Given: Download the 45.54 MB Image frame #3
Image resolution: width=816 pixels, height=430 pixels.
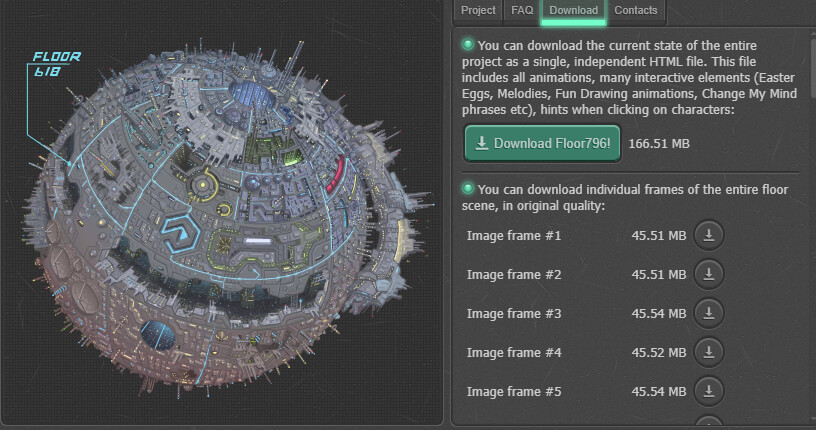Looking at the screenshot, I should tap(708, 313).
